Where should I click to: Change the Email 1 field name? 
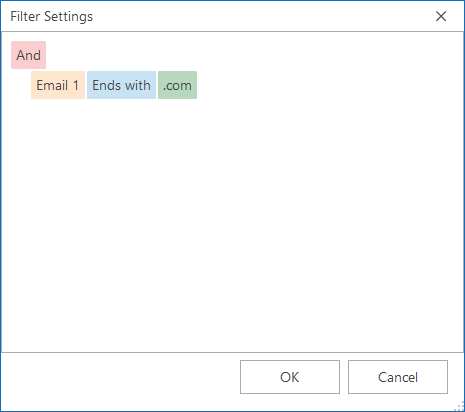click(x=58, y=85)
